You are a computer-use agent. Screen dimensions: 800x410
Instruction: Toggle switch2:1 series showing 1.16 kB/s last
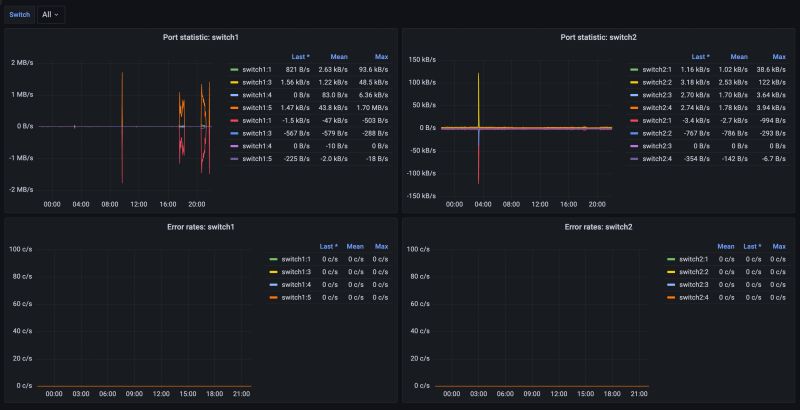point(657,70)
